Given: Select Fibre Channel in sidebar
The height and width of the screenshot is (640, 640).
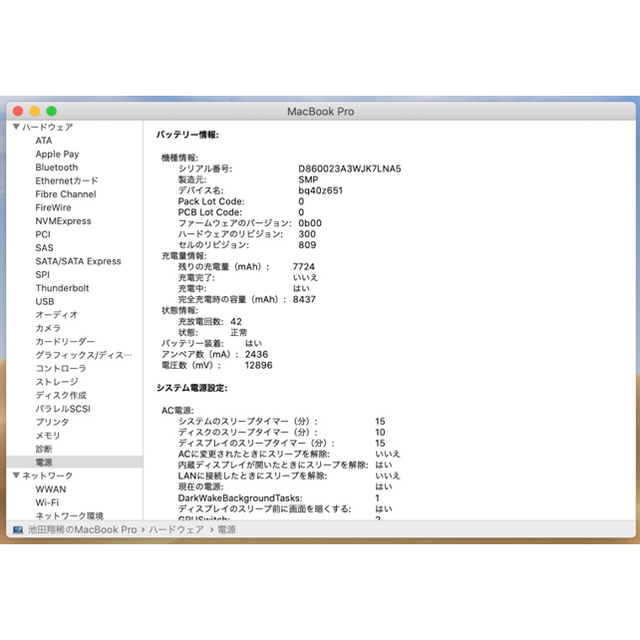Looking at the screenshot, I should point(66,194).
